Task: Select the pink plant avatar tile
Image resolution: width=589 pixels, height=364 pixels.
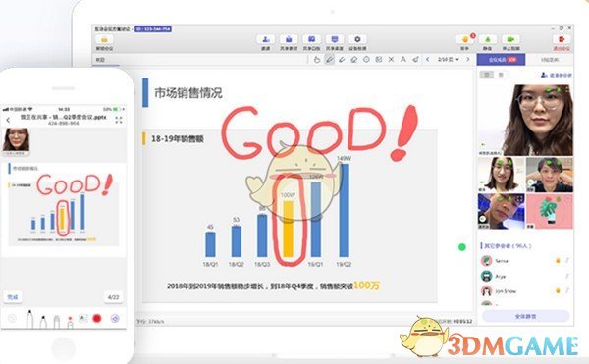Action: (x=550, y=211)
